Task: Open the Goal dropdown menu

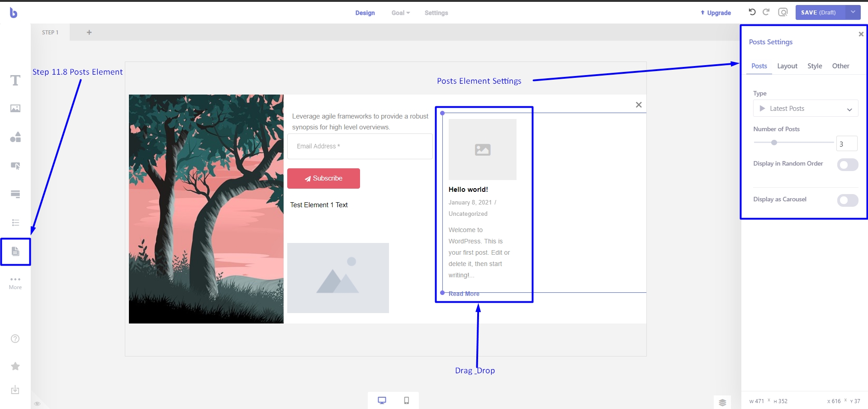Action: [401, 13]
